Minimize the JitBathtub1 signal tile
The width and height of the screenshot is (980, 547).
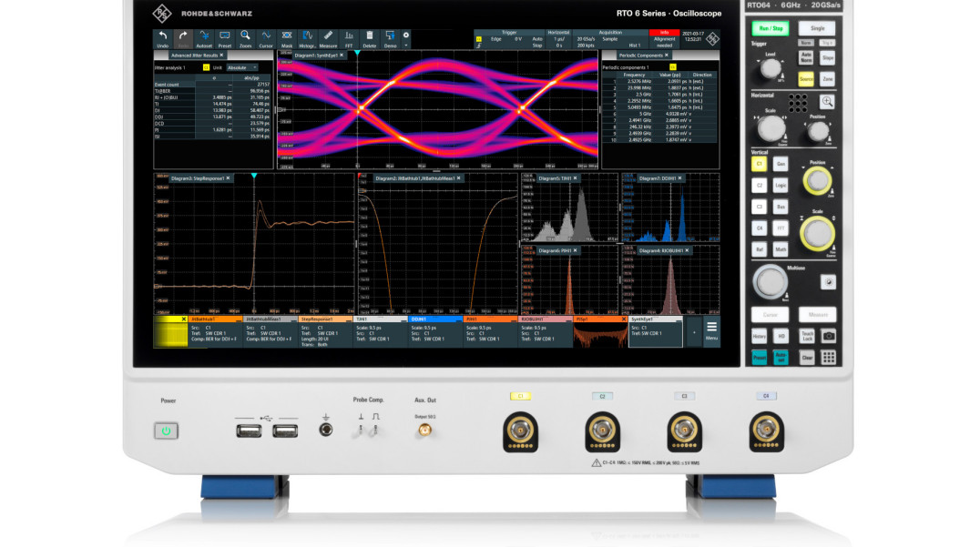click(x=238, y=319)
